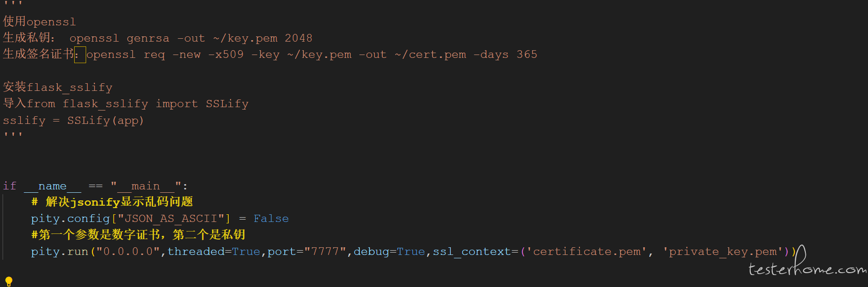Click the highlighted colon after 生成签名证书
Screen dimensions: 868x287
coord(79,55)
